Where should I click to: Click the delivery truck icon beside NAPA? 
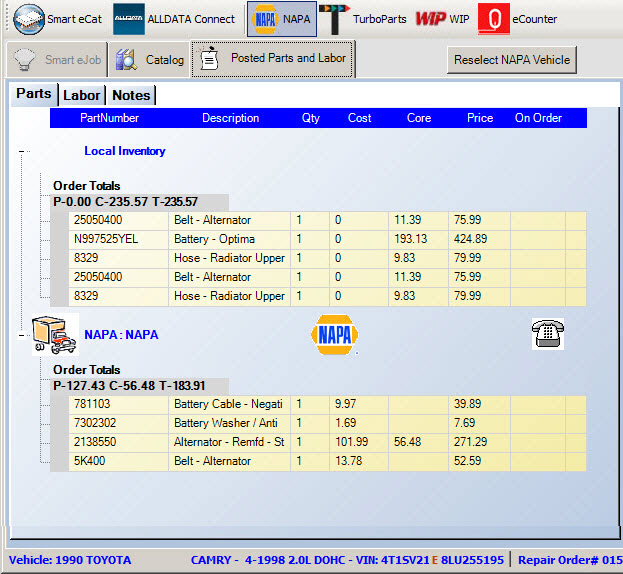tap(53, 335)
